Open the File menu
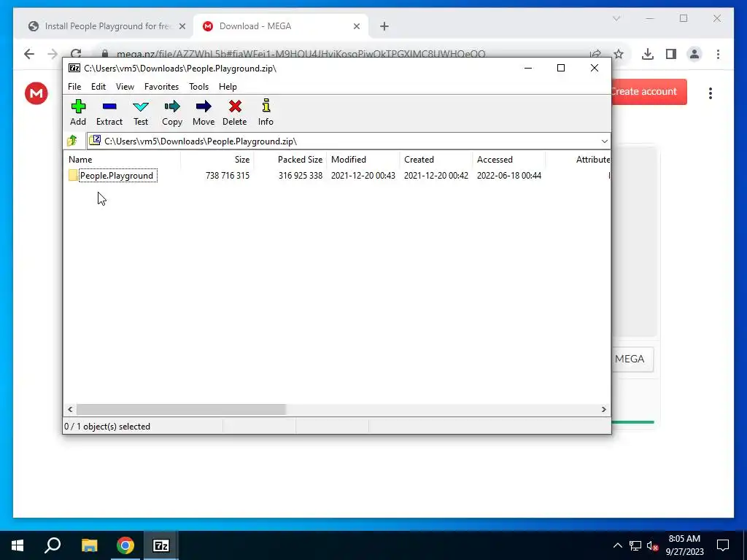This screenshot has width=747, height=560. (x=74, y=87)
